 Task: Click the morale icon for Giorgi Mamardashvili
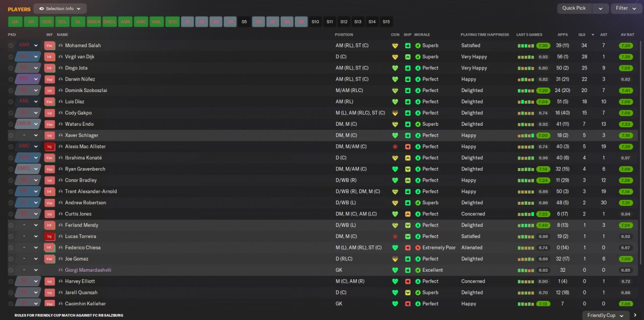[418, 270]
